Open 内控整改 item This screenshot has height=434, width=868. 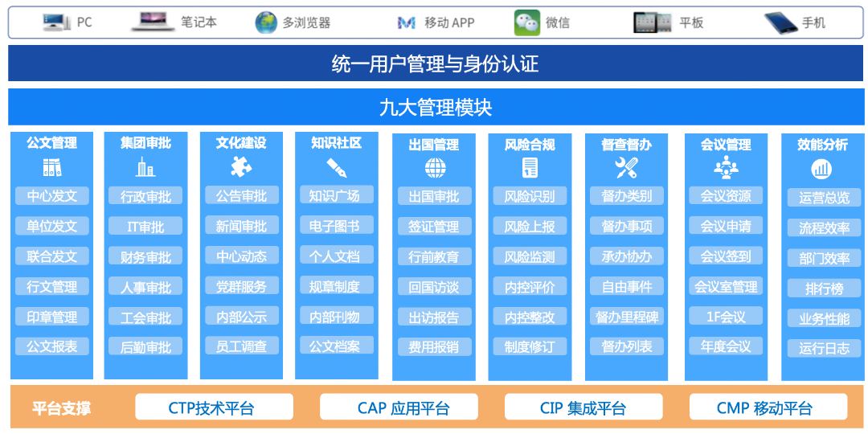coord(530,317)
